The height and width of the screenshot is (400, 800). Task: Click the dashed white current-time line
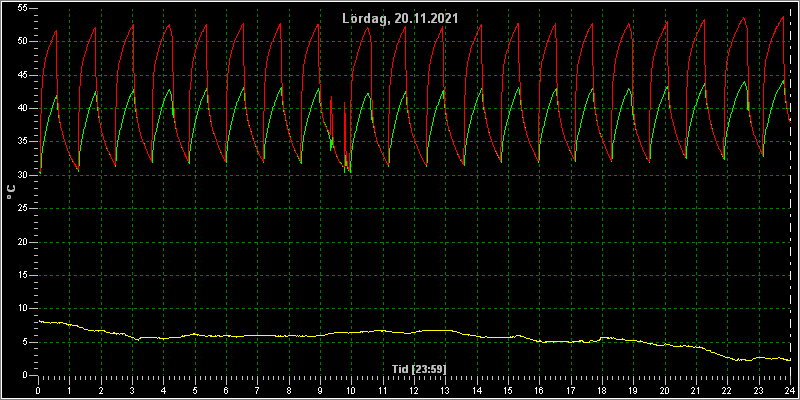pyautogui.click(x=790, y=192)
